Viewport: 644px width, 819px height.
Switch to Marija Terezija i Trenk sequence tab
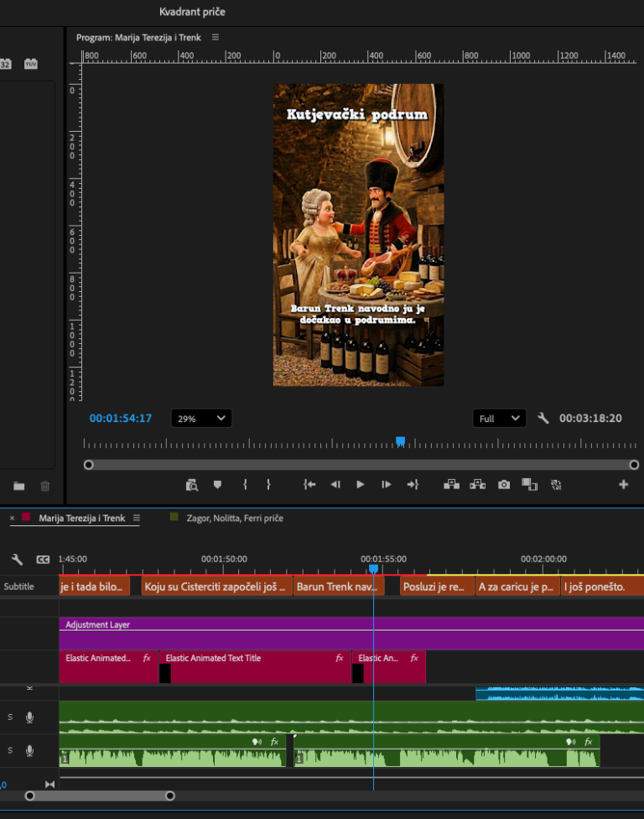(x=82, y=518)
